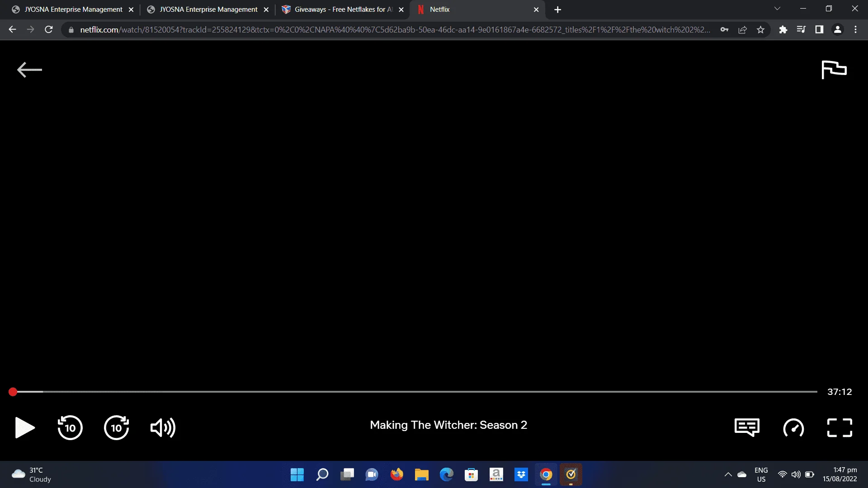Bookmark this page with star
The height and width of the screenshot is (488, 868).
coord(761,30)
